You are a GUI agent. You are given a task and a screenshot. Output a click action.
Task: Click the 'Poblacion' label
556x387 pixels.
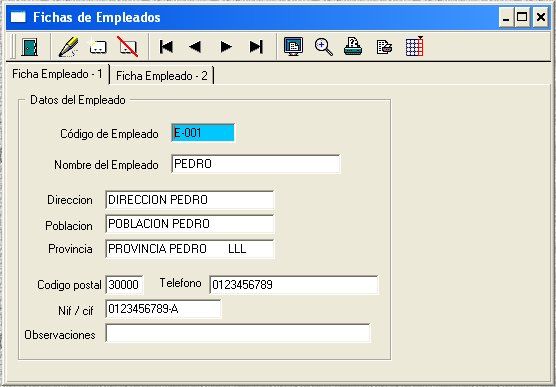[x=69, y=226]
